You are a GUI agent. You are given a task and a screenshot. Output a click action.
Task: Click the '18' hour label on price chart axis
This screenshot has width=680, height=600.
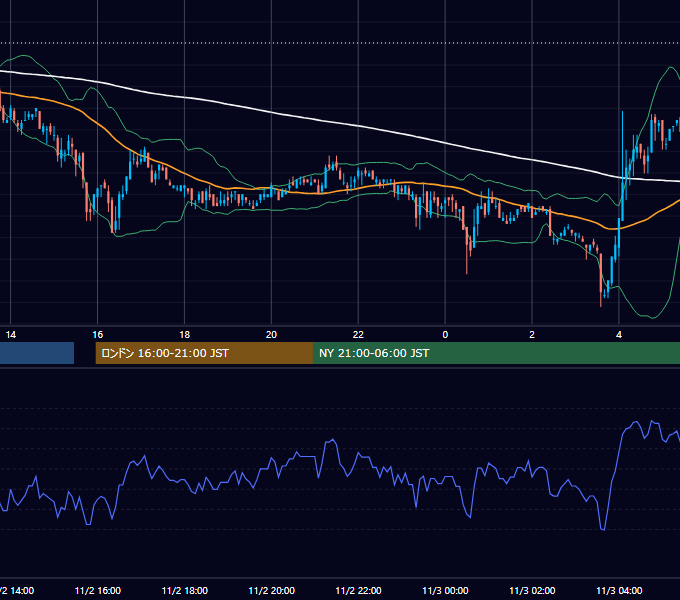(x=185, y=335)
